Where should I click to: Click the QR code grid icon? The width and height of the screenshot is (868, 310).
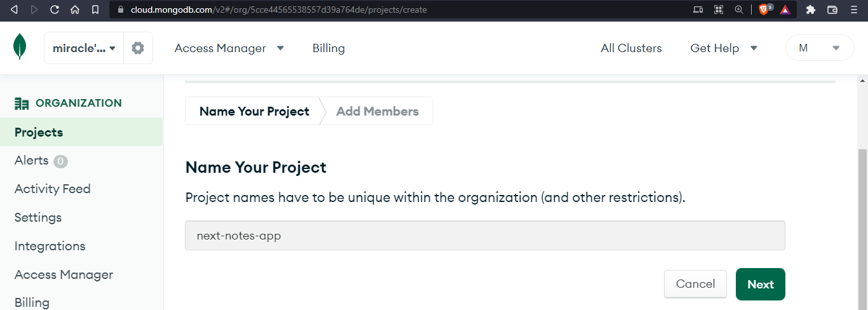(x=719, y=10)
